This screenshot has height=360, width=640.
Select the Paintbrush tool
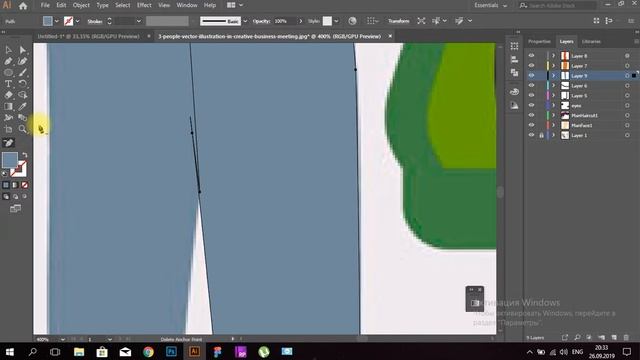point(22,73)
